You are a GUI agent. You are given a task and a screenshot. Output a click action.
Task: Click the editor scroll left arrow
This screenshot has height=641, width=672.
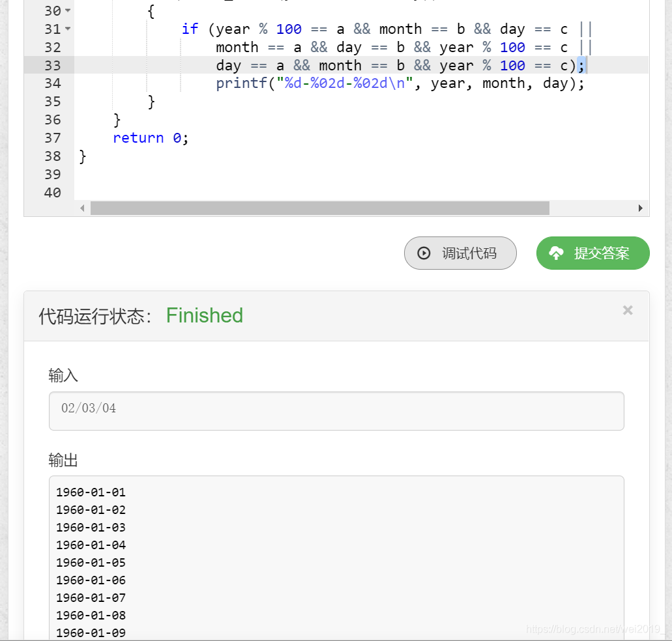(82, 208)
